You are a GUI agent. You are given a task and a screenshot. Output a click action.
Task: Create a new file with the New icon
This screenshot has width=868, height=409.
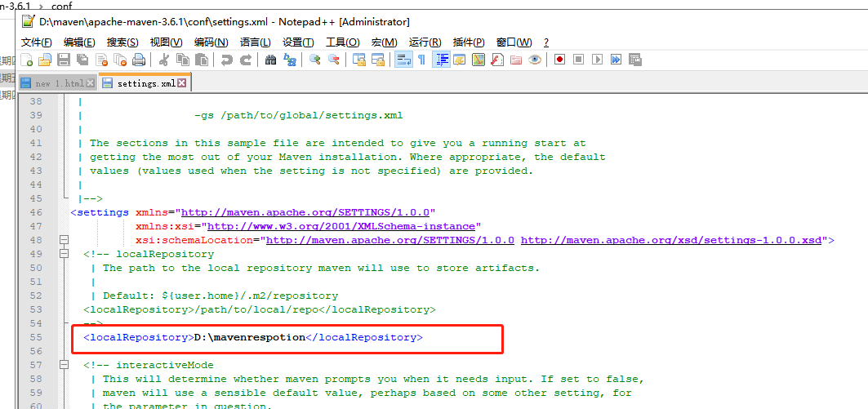click(x=27, y=60)
